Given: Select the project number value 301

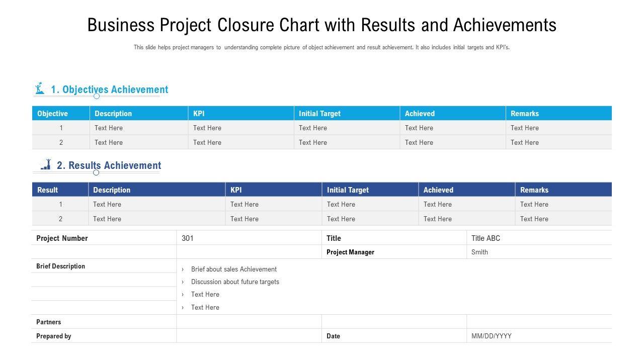Looking at the screenshot, I should (x=188, y=238).
